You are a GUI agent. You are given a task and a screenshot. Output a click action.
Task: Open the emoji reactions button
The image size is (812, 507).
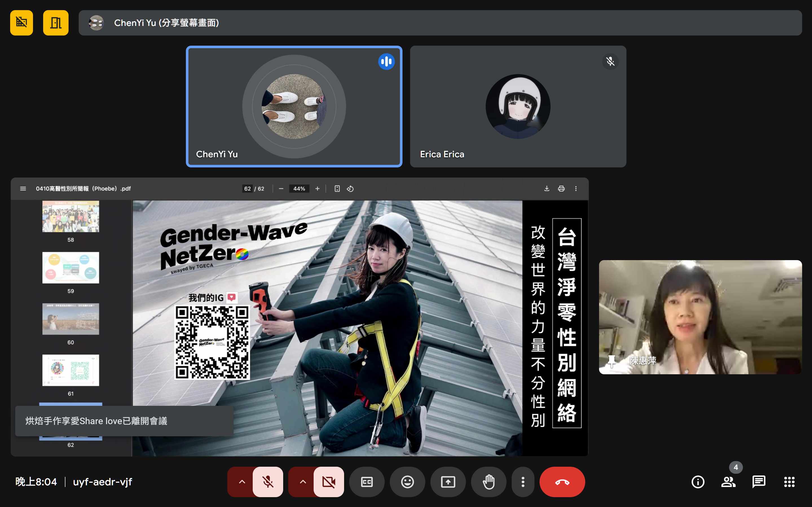[407, 482]
